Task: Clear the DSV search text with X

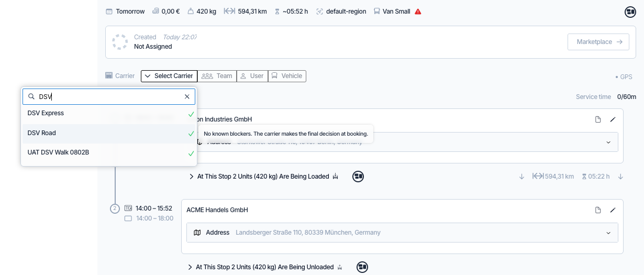Action: point(187,96)
